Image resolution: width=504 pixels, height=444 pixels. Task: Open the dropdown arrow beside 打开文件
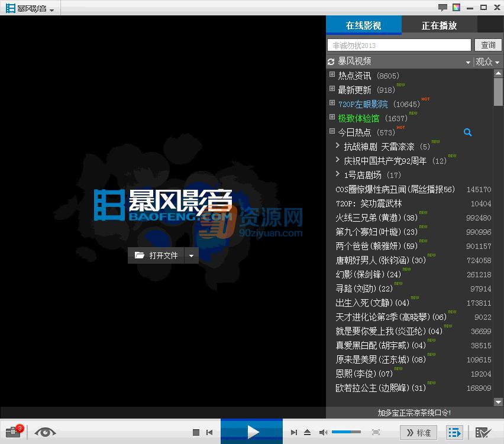click(x=191, y=256)
